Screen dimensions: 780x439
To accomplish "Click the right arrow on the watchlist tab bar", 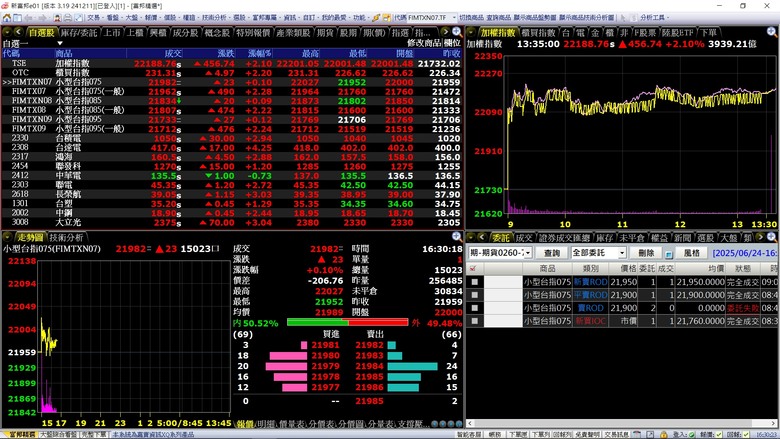I will 445,32.
